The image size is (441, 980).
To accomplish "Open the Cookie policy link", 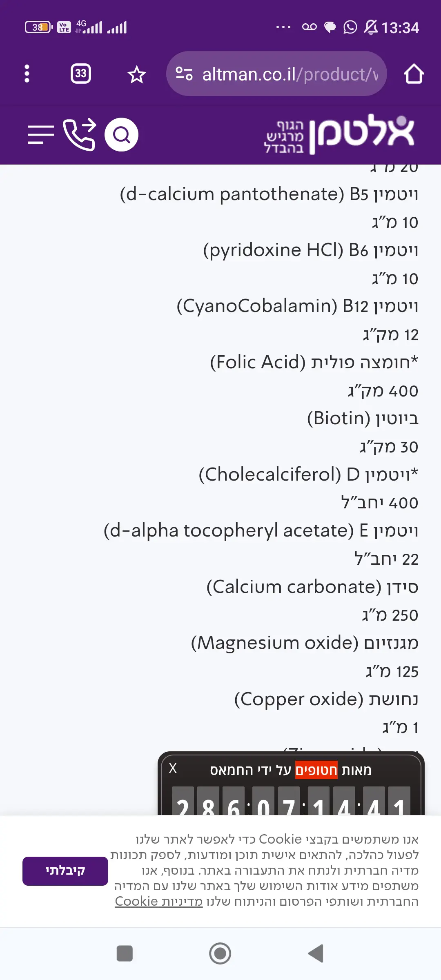I will (159, 901).
